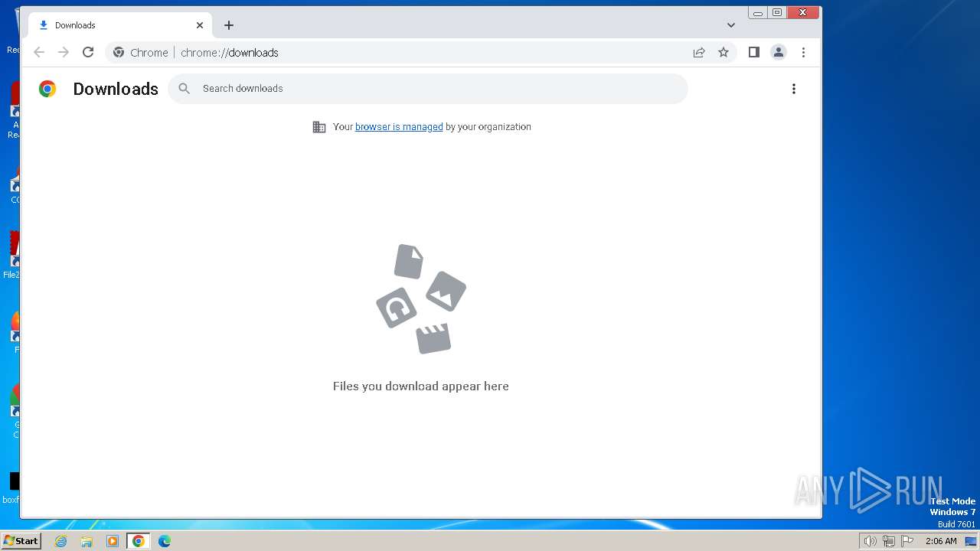The image size is (980, 551).
Task: Restore down the Chrome window
Action: 777,12
